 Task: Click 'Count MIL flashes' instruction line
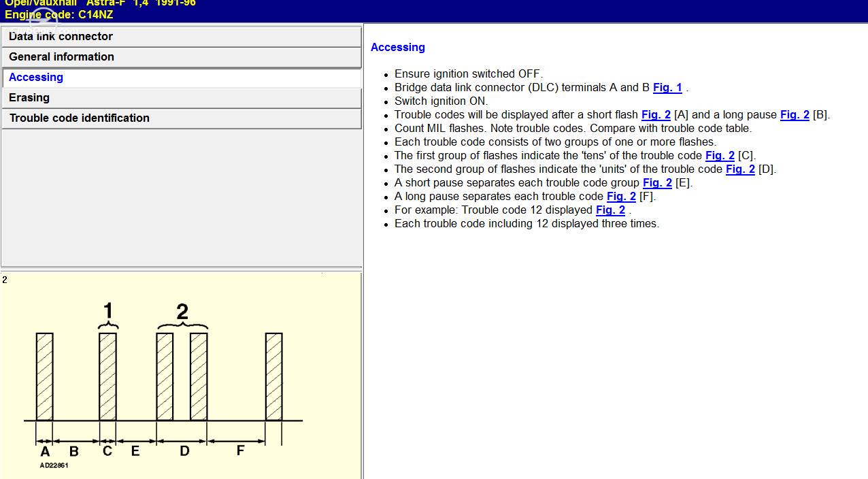[x=573, y=129]
